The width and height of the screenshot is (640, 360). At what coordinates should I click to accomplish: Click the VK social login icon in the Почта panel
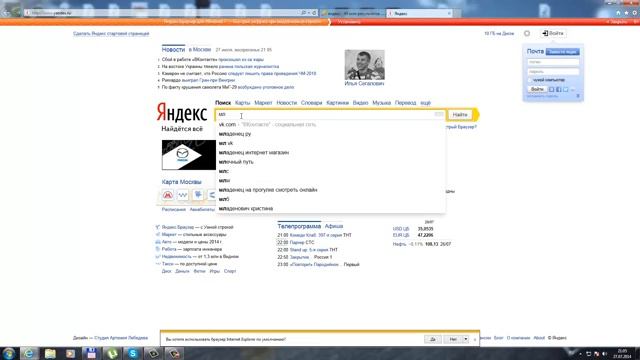tap(551, 89)
